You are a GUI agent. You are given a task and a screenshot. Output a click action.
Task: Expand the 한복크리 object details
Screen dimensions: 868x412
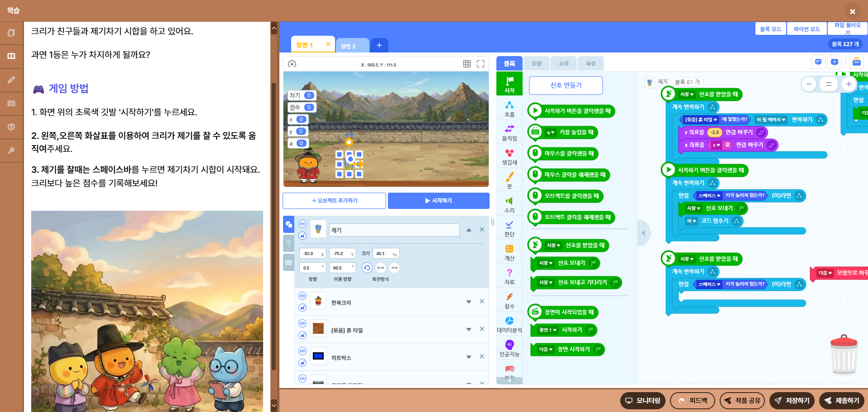[x=469, y=302]
